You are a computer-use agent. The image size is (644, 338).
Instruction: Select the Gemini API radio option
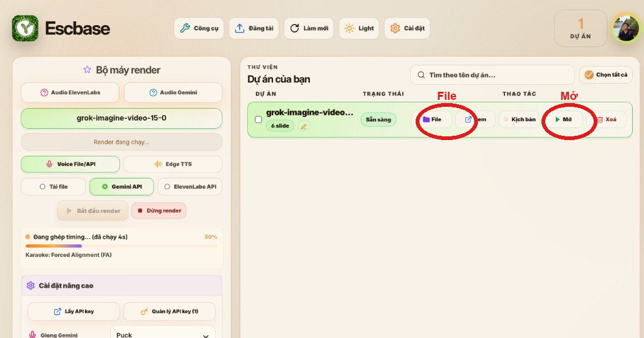click(121, 187)
